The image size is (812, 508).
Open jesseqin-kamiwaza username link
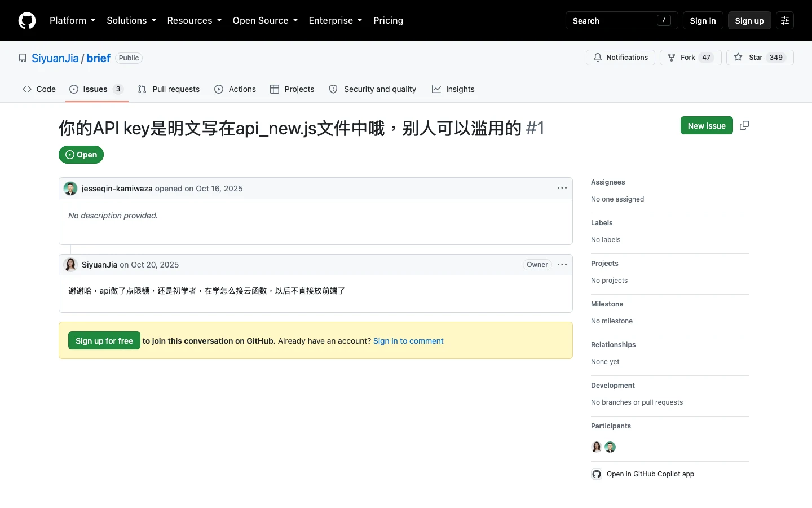click(117, 189)
